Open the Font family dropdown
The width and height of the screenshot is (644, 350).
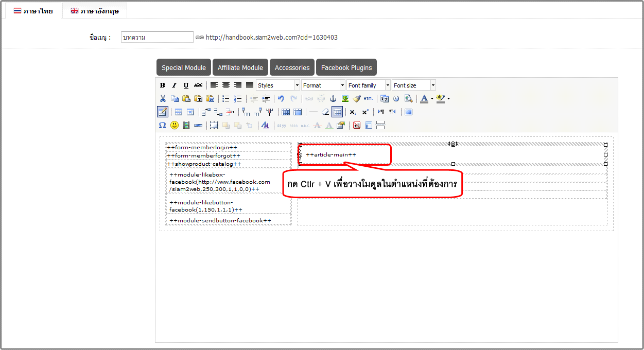click(x=369, y=85)
